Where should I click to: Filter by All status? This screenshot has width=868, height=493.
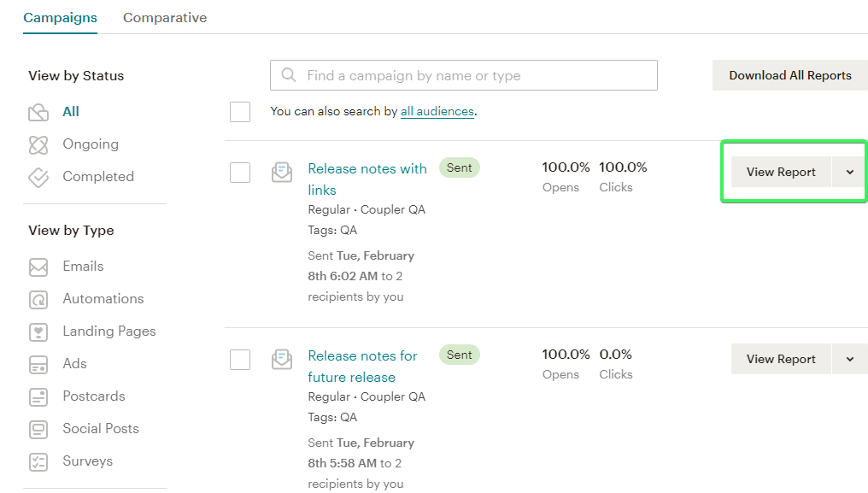point(71,111)
